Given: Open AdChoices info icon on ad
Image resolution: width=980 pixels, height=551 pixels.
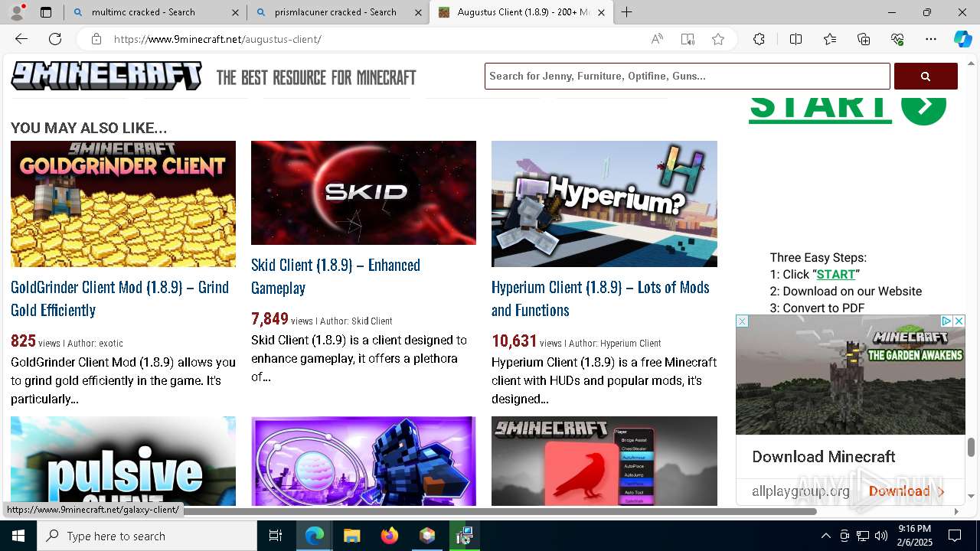Looking at the screenshot, I should coord(946,321).
